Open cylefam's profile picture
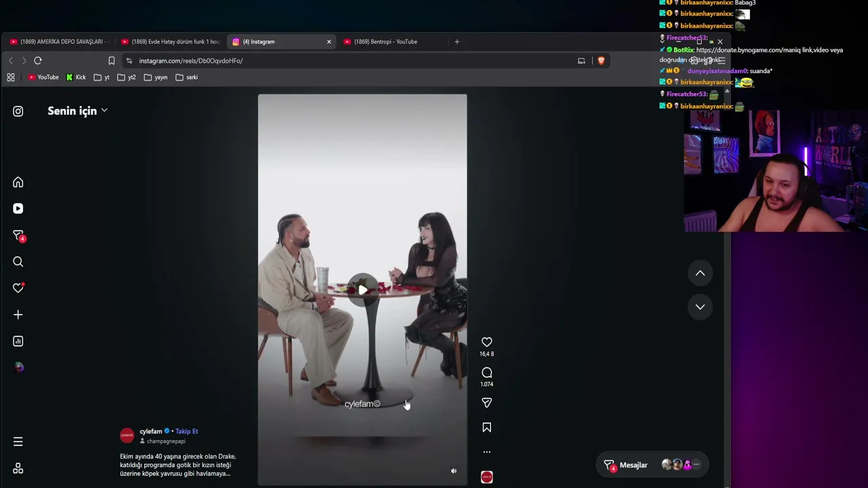 [127, 435]
